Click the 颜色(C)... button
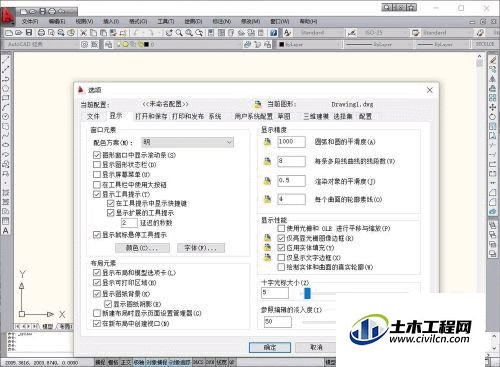This screenshot has height=367, width=500. coord(142,248)
